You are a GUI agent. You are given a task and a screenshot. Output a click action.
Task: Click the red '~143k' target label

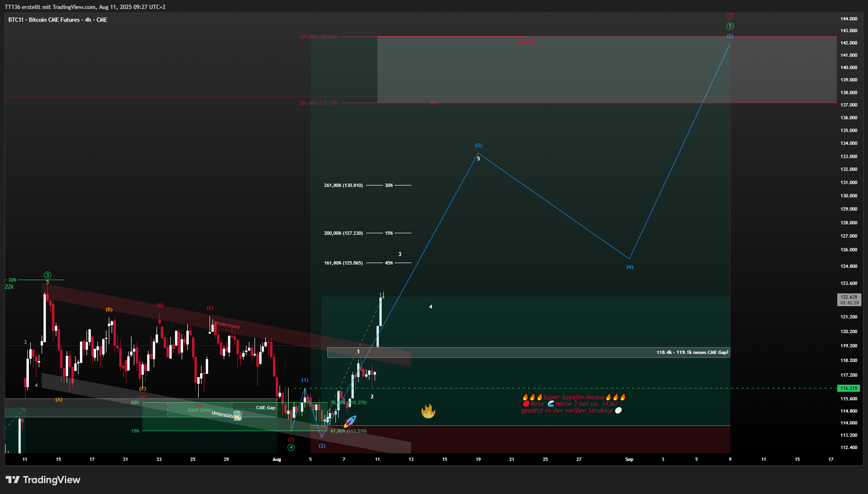pos(525,42)
